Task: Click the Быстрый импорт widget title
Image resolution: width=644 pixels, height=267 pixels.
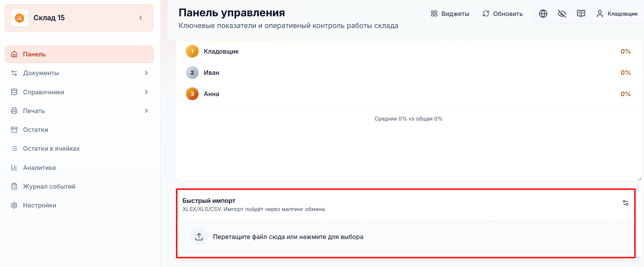Action: (209, 201)
